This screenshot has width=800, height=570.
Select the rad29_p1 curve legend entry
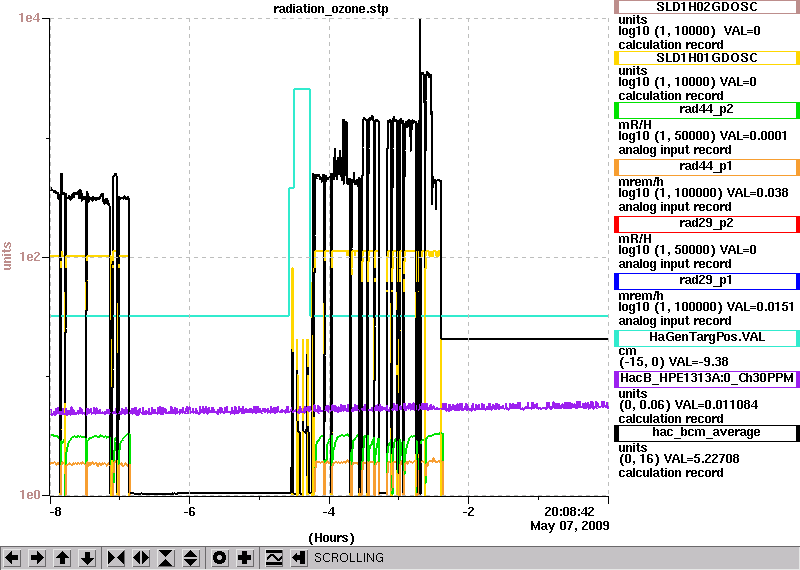click(707, 281)
